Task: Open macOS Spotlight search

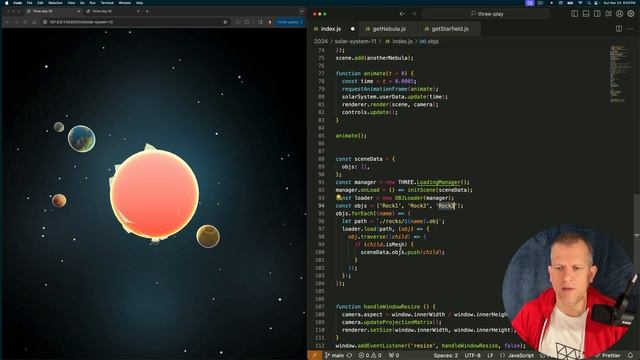Action: point(589,3)
